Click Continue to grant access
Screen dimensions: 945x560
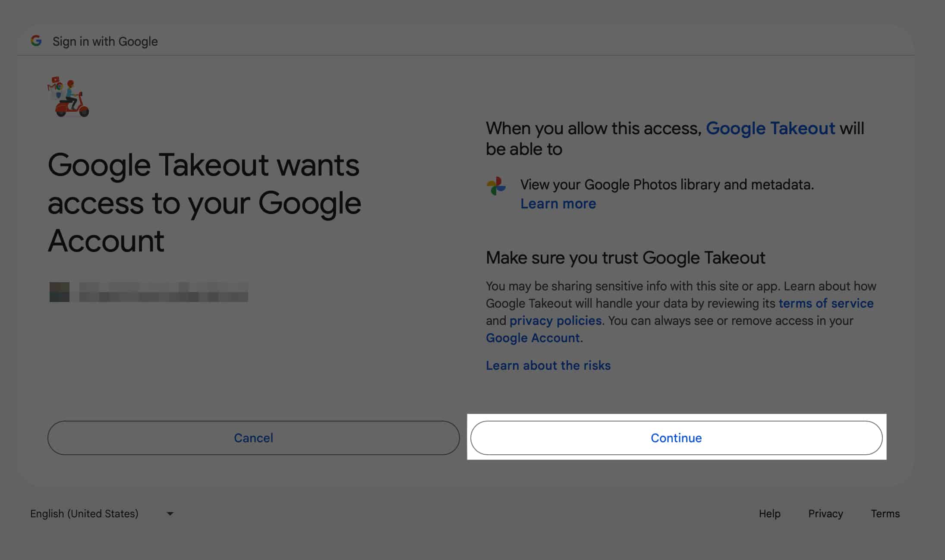point(677,437)
